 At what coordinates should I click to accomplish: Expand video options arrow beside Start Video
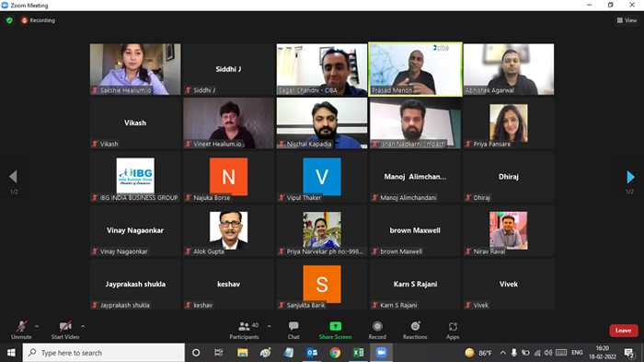pyautogui.click(x=83, y=327)
